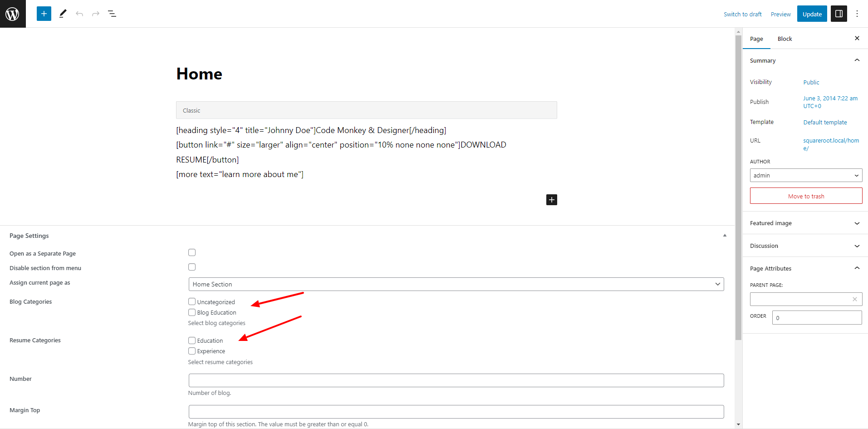Viewport: 868px width, 429px height.
Task: Tick the Uncategorized blog category
Action: (192, 301)
